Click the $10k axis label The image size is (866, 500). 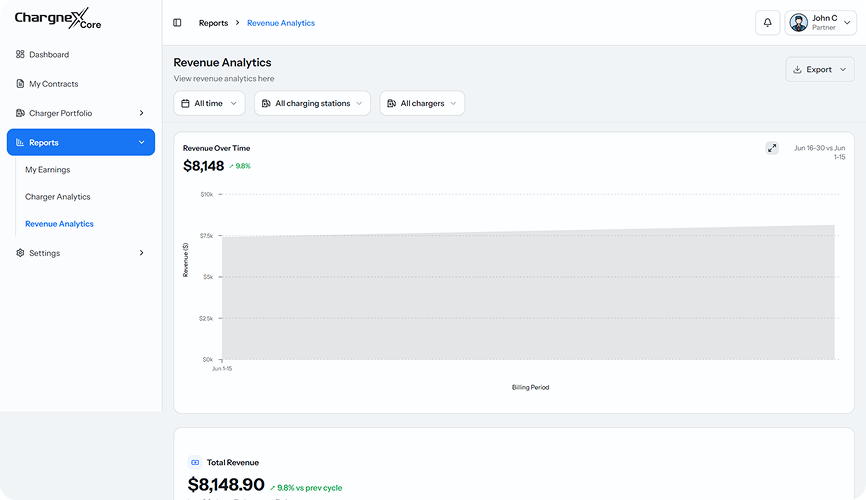pos(207,194)
